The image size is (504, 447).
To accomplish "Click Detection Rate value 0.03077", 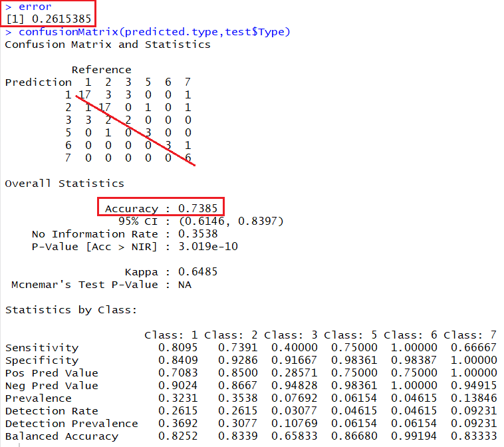I will (295, 410).
